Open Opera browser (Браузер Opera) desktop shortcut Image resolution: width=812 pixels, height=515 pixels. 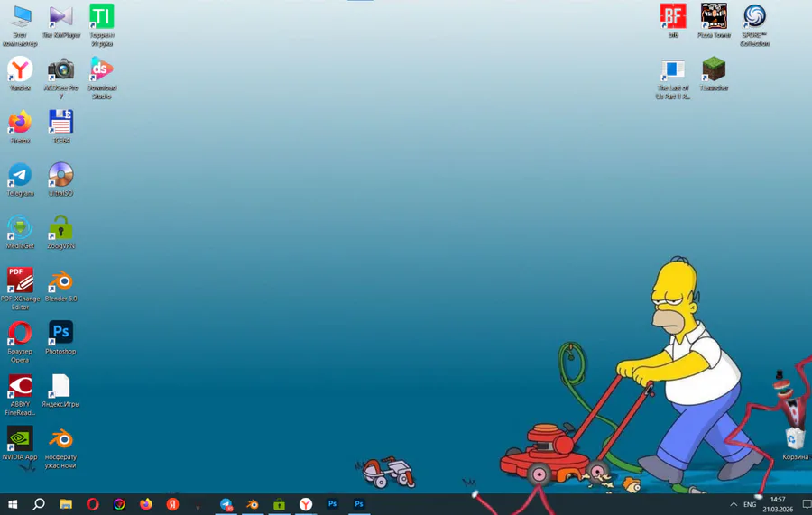pyautogui.click(x=20, y=342)
